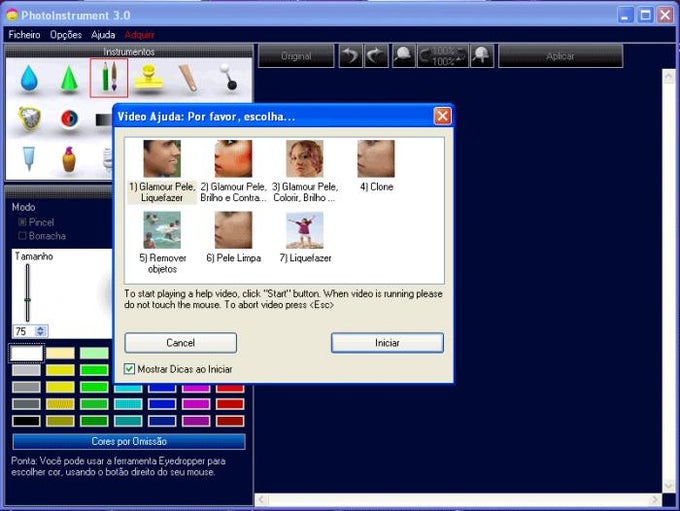Select video 6) Pele Limpa
Viewport: 680px width, 511px height.
233,237
